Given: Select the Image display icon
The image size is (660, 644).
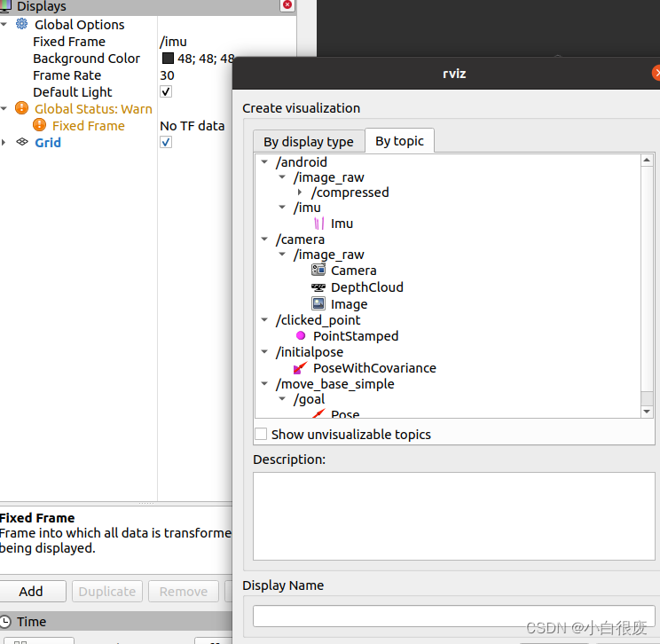Looking at the screenshot, I should [x=318, y=303].
